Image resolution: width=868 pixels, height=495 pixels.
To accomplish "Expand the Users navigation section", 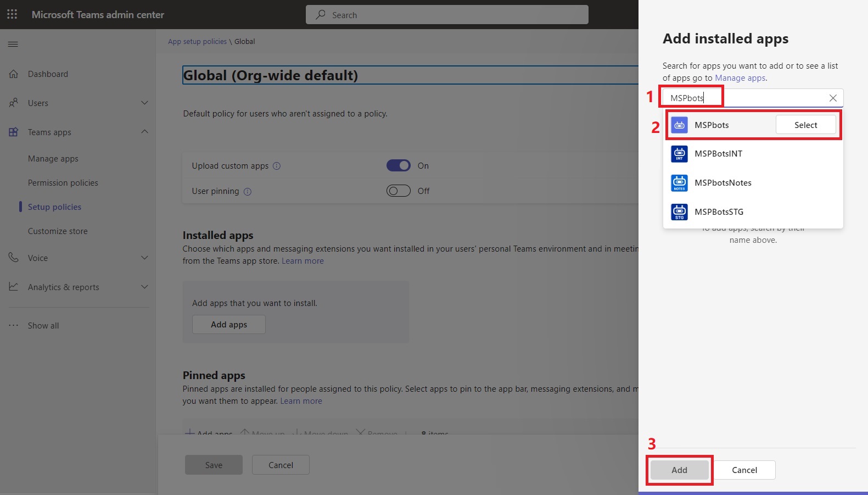I will tap(144, 103).
